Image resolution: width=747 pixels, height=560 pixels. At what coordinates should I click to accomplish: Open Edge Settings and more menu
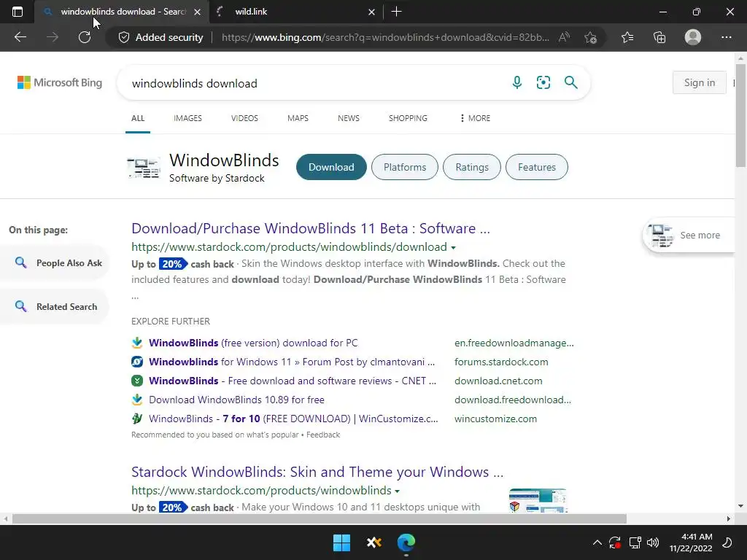click(x=726, y=37)
